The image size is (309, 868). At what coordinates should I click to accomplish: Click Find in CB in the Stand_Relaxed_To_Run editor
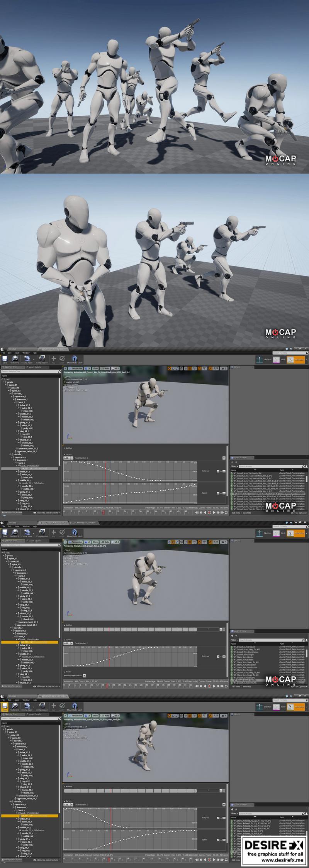[x=14, y=707]
